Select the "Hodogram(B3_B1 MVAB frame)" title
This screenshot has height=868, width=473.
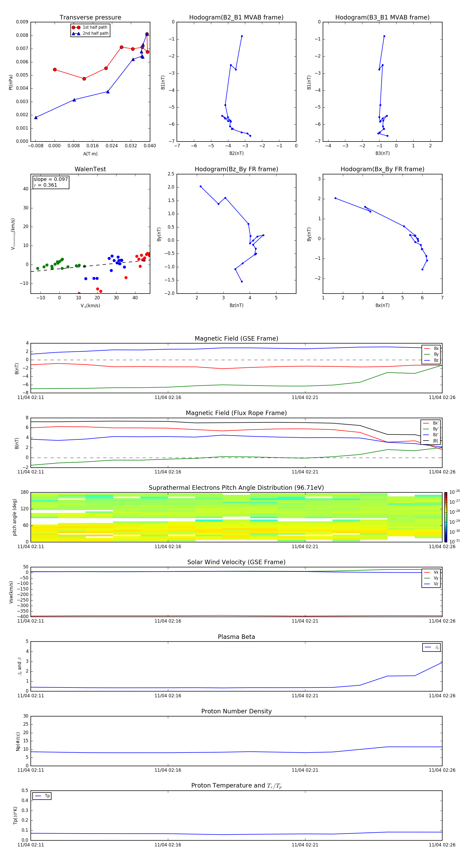(x=382, y=17)
